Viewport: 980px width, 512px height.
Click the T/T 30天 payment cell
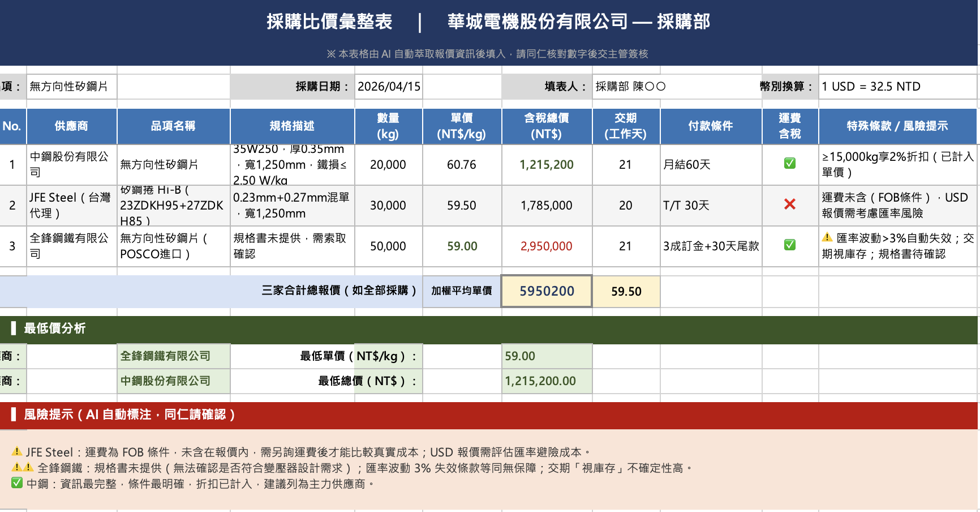[x=711, y=206]
